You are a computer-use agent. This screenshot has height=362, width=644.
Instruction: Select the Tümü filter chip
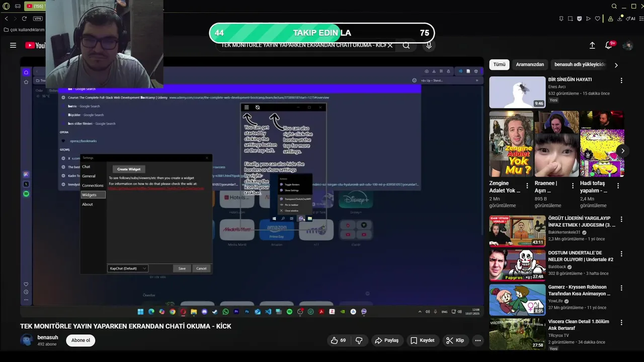pyautogui.click(x=499, y=65)
